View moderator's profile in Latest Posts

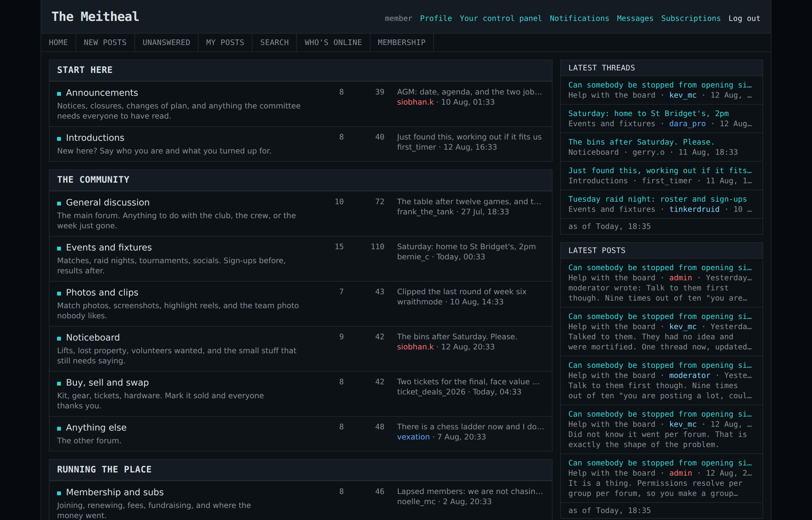coord(689,375)
